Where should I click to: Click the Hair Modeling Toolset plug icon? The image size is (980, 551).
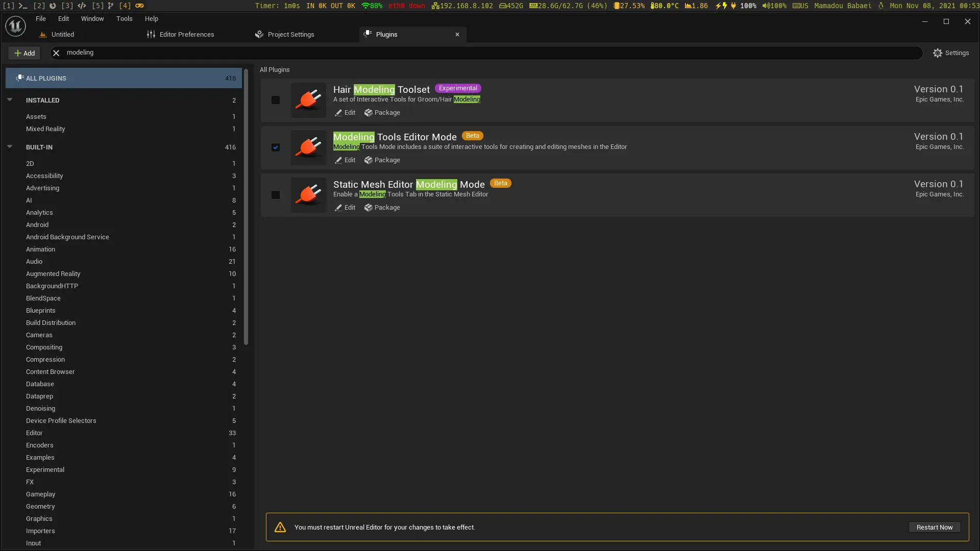pos(308,100)
